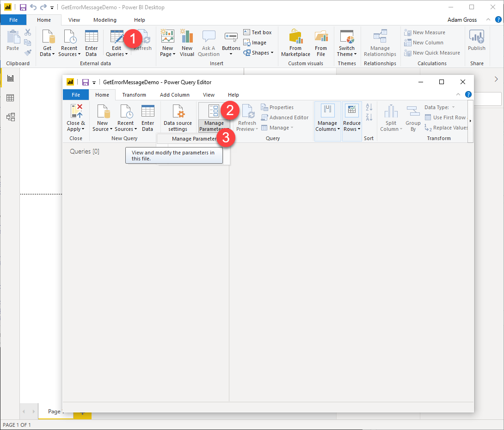This screenshot has width=504, height=430.
Task: Click Adam Gross account name
Action: tap(462, 20)
